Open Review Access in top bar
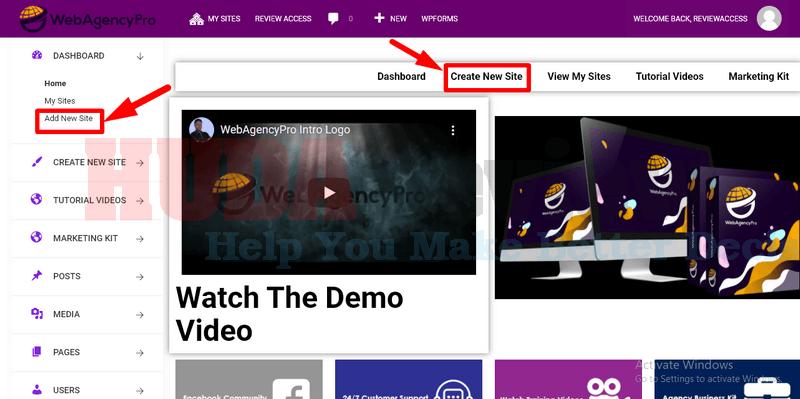Screen dimensions: 800x399 pyautogui.click(x=283, y=19)
